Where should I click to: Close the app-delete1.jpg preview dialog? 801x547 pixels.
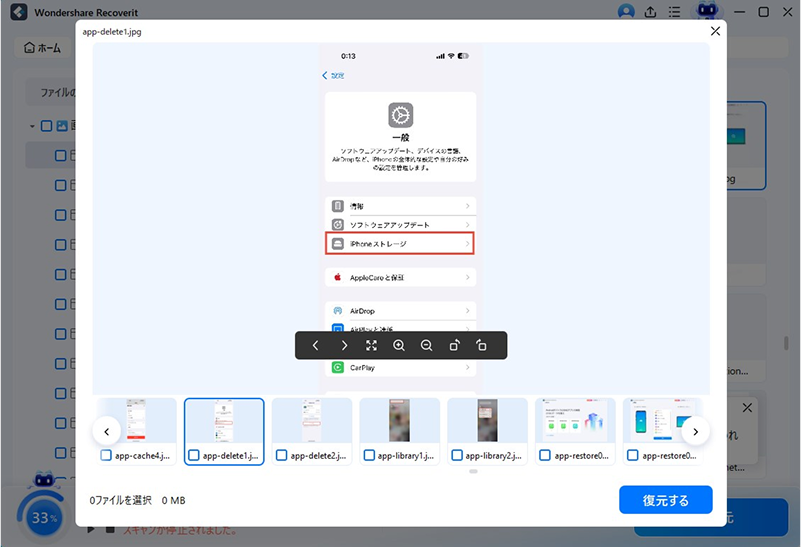click(714, 31)
